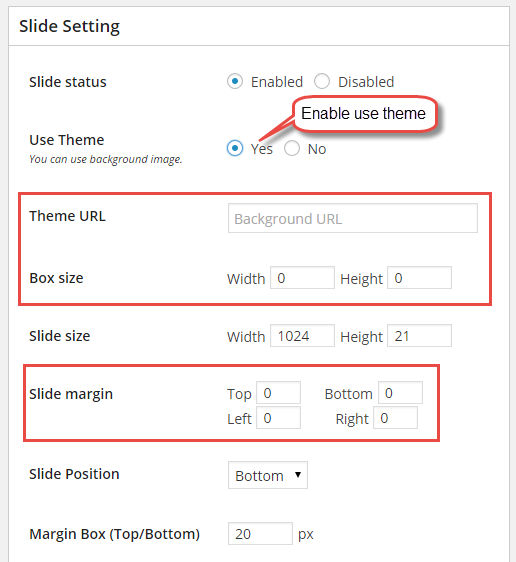The image size is (516, 562).
Task: Click the Slide size Height field
Action: (x=419, y=336)
